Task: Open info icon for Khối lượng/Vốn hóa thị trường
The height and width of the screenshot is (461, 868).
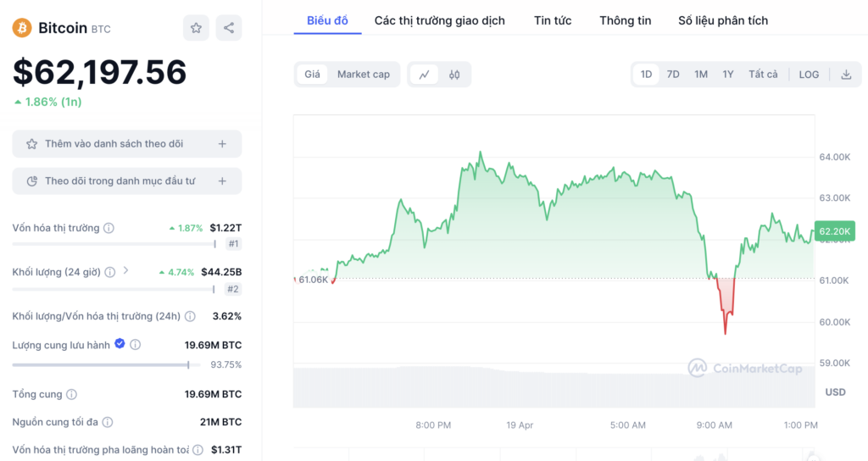Action: click(190, 316)
